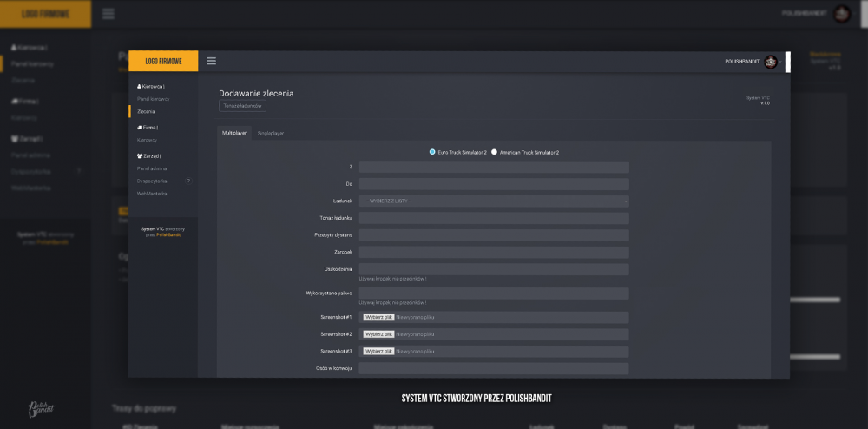Open Panel admina in the sidebar
Image resolution: width=868 pixels, height=429 pixels.
click(152, 168)
